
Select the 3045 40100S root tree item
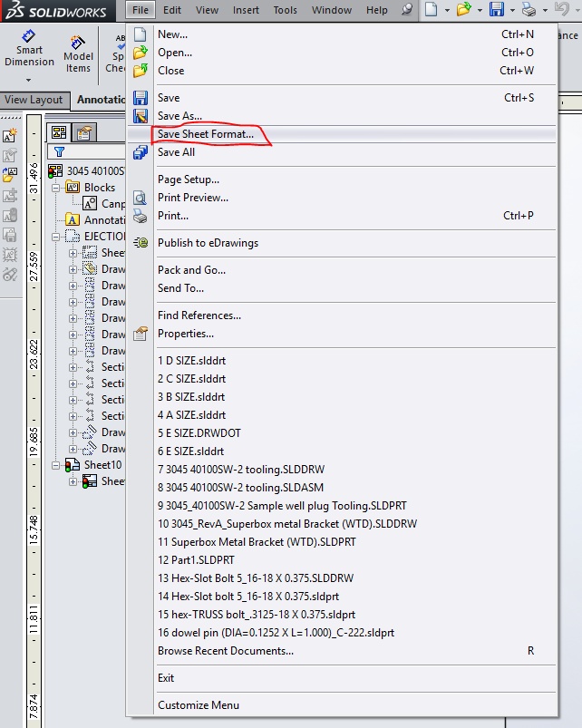point(95,170)
